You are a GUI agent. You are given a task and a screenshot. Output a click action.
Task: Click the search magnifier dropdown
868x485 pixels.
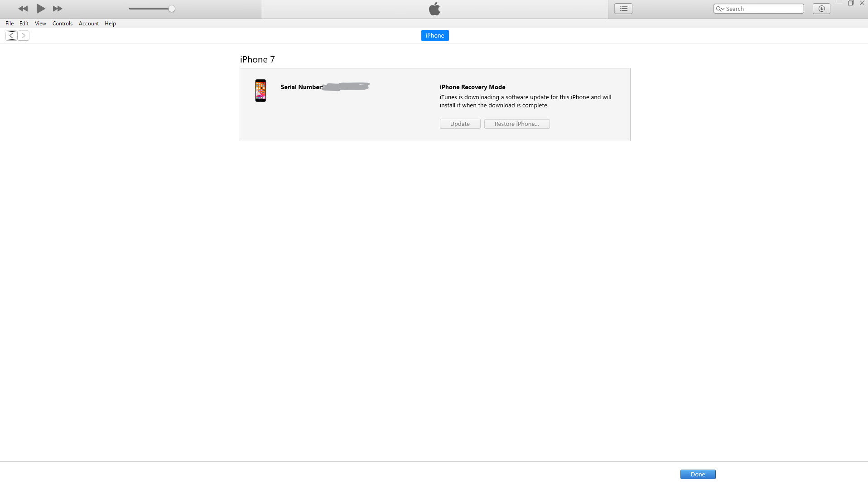coord(720,9)
